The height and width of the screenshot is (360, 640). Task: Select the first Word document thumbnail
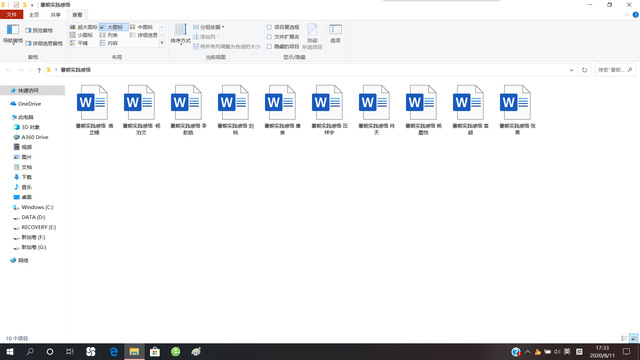coord(93,109)
